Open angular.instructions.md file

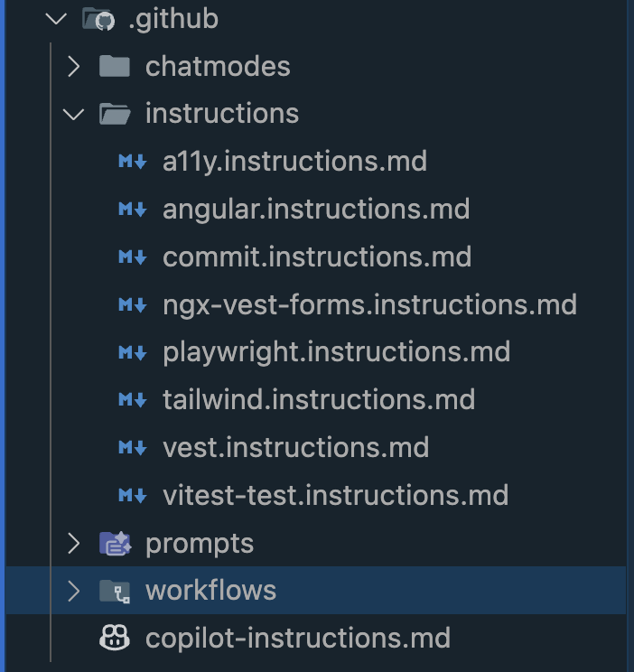click(x=316, y=210)
